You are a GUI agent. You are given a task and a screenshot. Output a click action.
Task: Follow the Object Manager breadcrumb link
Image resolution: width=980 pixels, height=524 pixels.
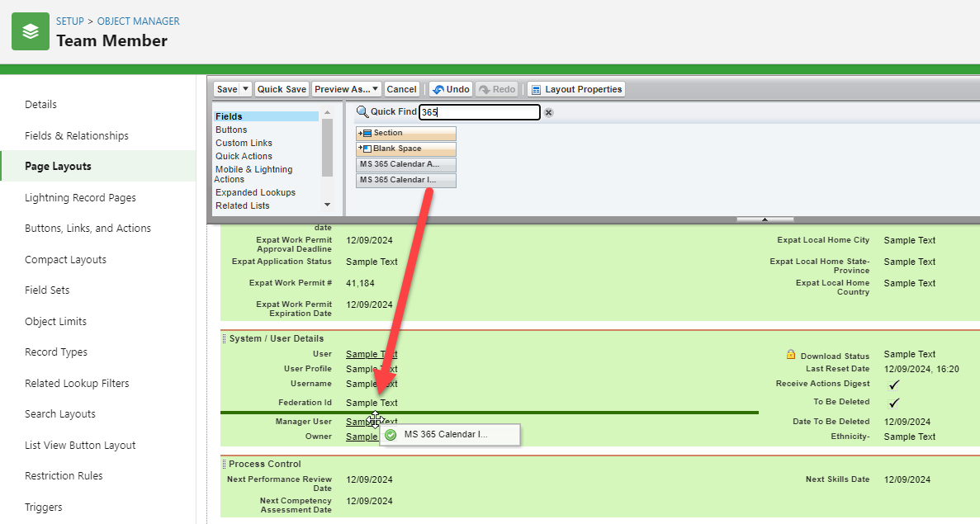[x=138, y=21]
